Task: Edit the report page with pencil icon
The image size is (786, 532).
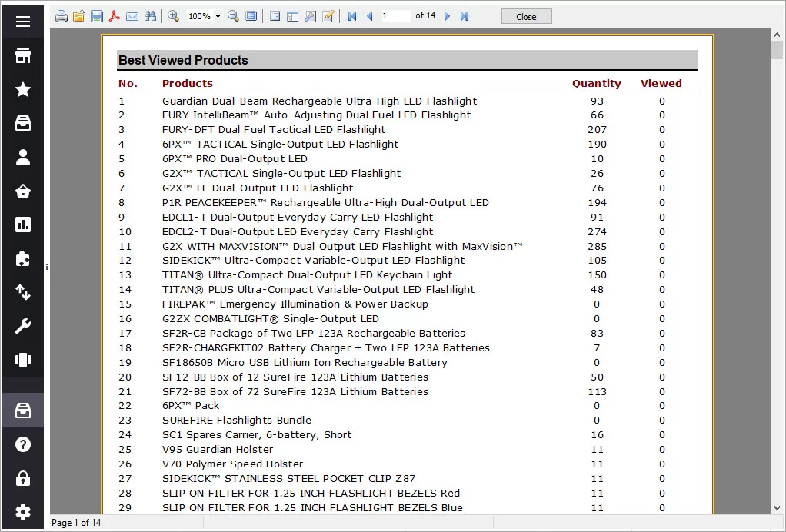Action: click(328, 17)
